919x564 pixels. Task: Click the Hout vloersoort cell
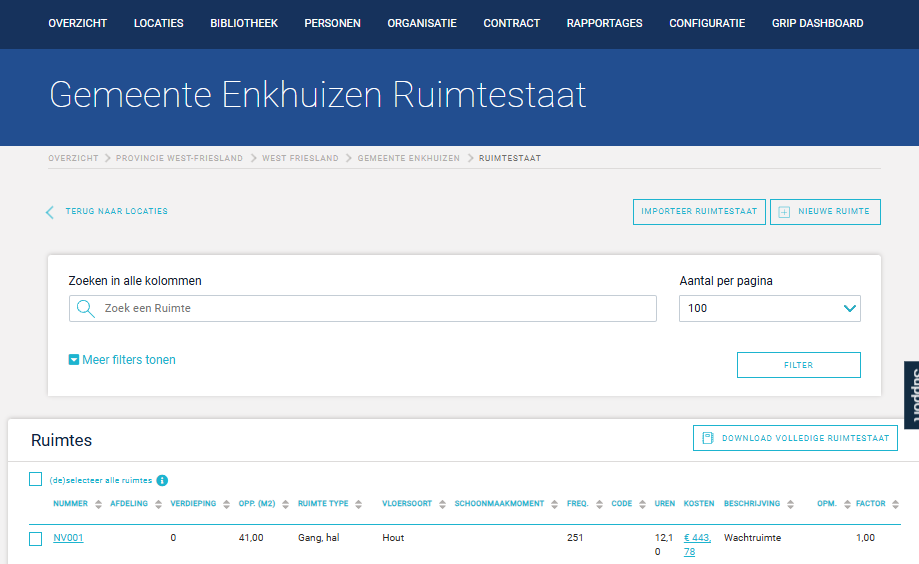(x=393, y=538)
